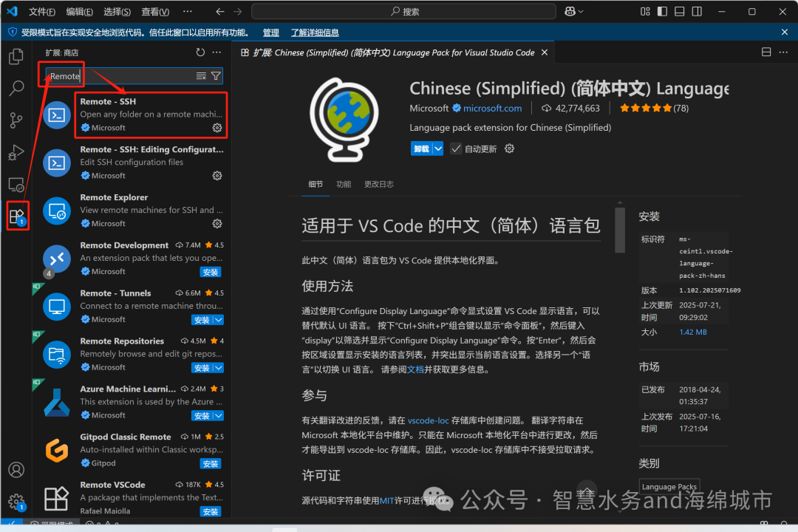Open editor more actions ellipsis
Viewport: 798px width, 532px height.
pyautogui.click(x=783, y=52)
